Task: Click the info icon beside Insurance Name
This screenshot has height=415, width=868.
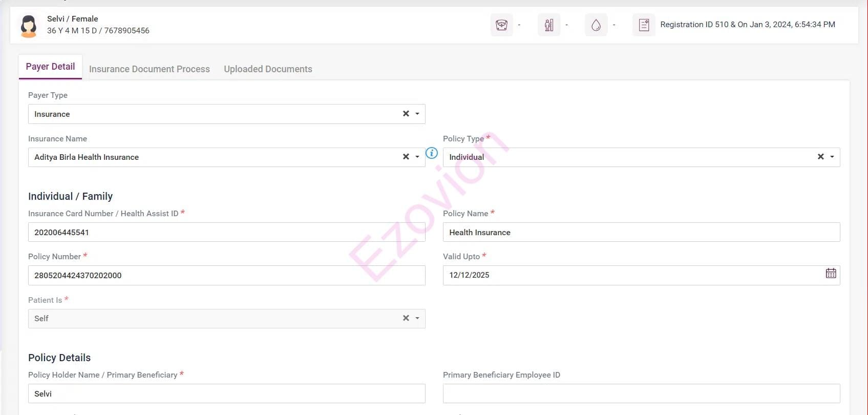Action: coord(432,153)
